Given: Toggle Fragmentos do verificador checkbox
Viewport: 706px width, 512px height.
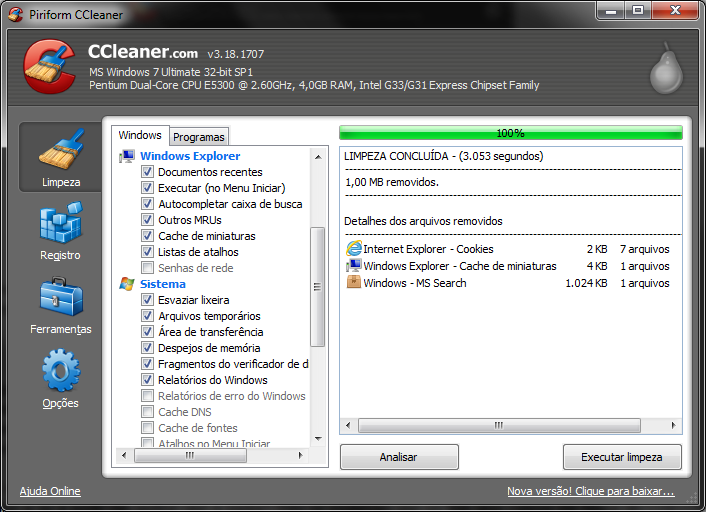Looking at the screenshot, I should coord(147,363).
